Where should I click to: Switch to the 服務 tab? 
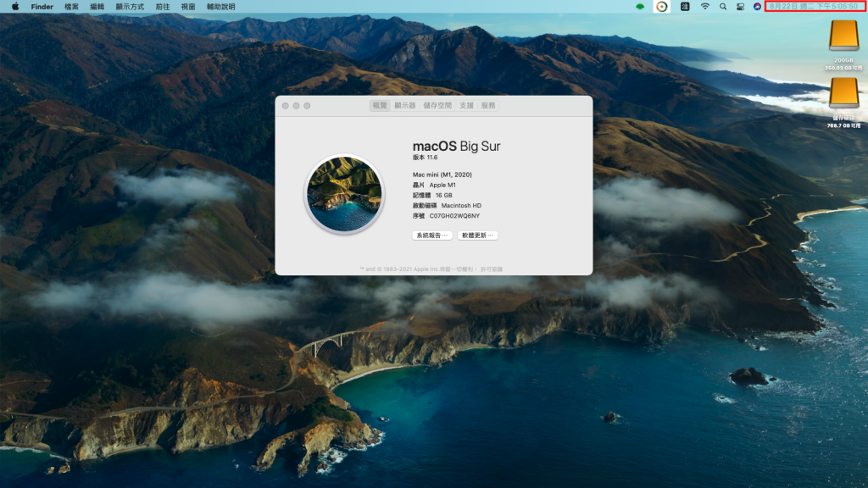tap(487, 105)
